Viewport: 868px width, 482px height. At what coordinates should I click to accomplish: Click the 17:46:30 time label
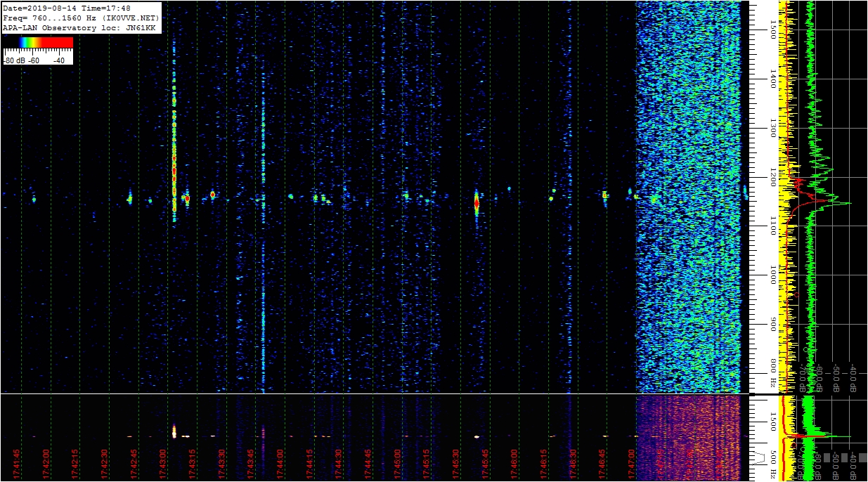point(573,464)
